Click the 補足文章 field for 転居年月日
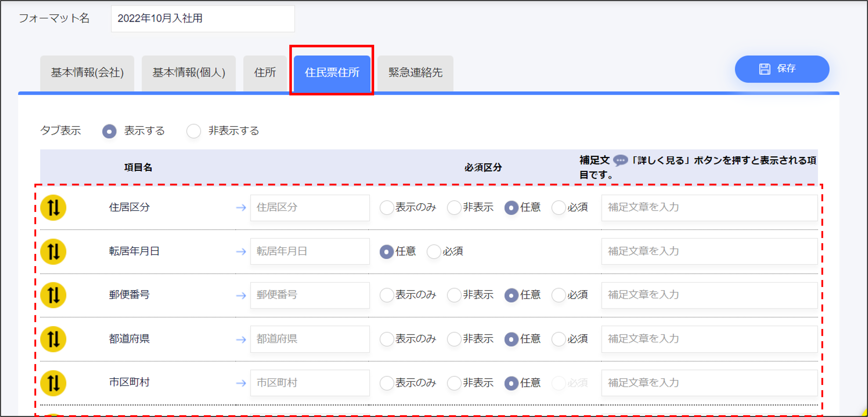 tap(709, 251)
